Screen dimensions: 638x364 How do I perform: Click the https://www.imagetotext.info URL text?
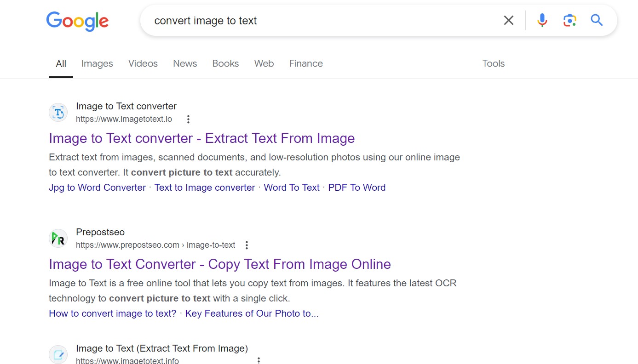(127, 360)
